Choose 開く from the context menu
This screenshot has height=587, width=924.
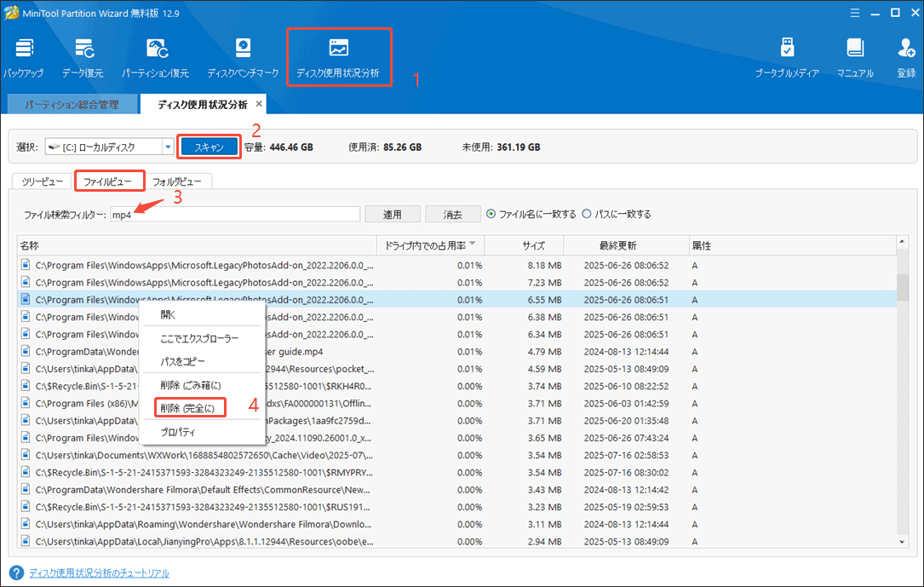(202, 314)
